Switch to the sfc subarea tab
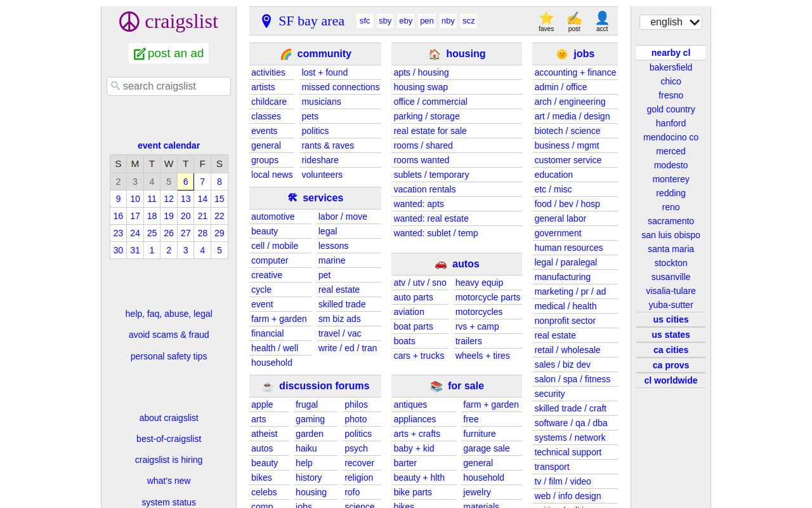 click(365, 21)
